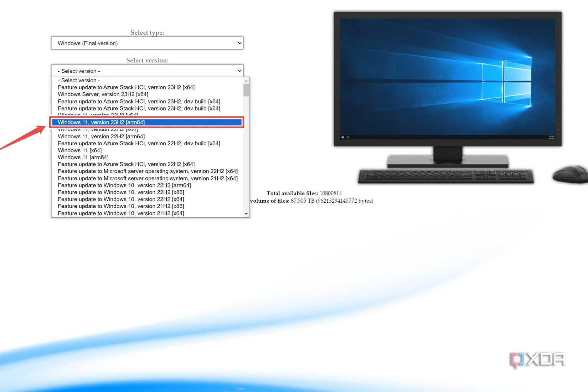This screenshot has width=588, height=392.
Task: Click the Total available files text
Action: 304,194
